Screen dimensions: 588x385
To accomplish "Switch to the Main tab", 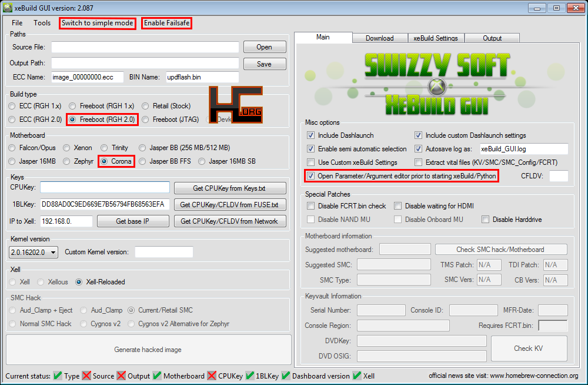I will [x=323, y=37].
